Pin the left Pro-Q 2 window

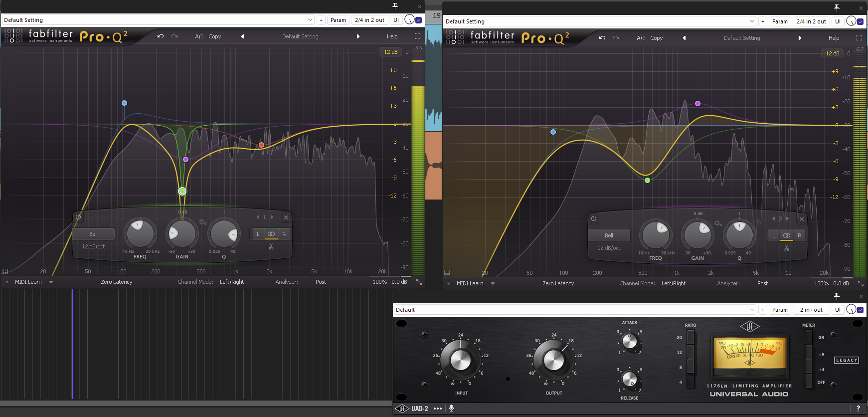395,6
